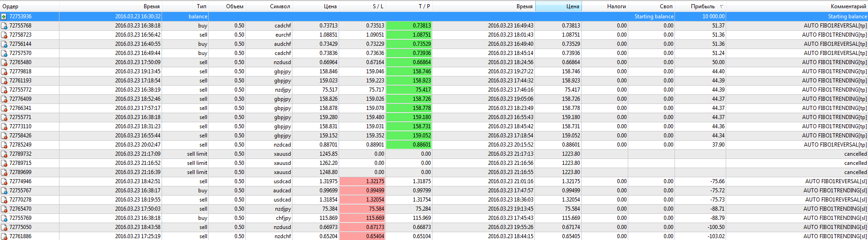Screen dimensions: 868x240
Task: Select the 10 000.00 starting balance value
Action: 713,16
